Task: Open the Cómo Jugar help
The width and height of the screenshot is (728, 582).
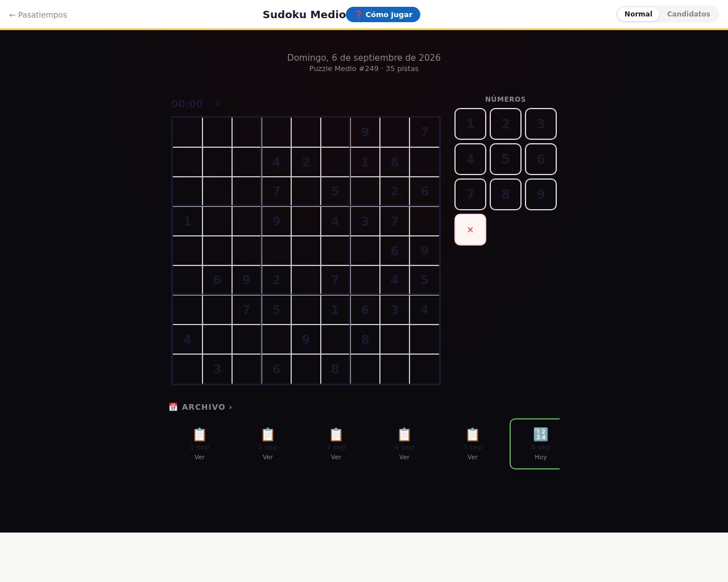Action: pyautogui.click(x=383, y=15)
